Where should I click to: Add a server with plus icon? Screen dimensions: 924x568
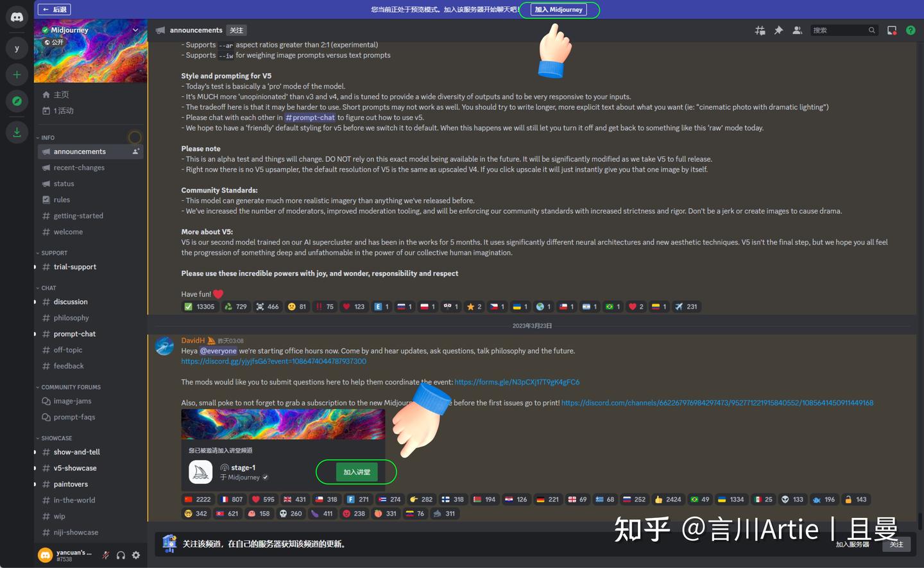17,75
